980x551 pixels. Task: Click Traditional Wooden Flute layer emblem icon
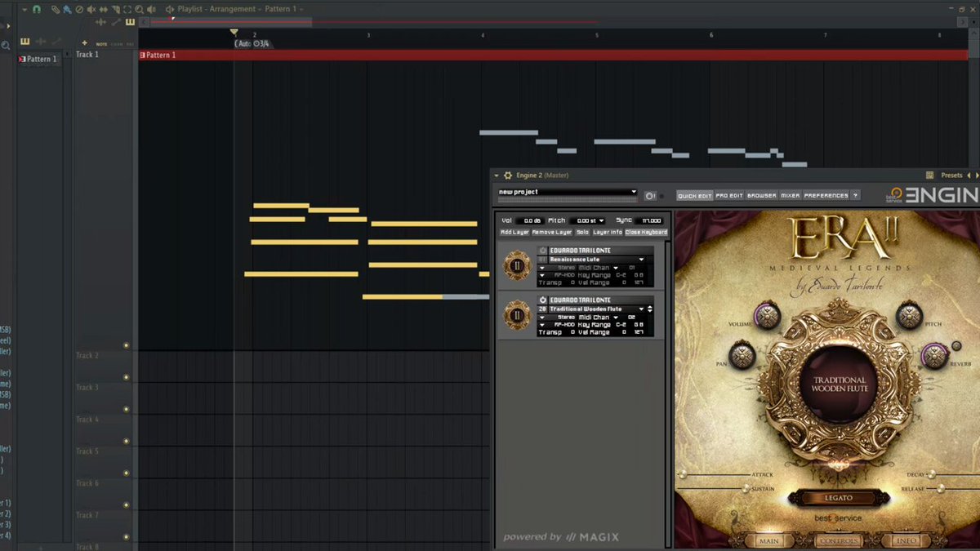pyautogui.click(x=517, y=315)
